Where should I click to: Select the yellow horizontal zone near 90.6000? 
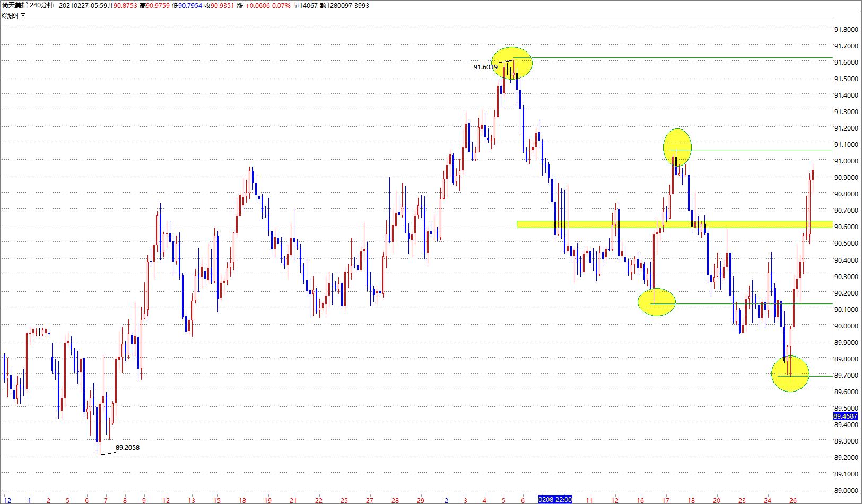tap(674, 224)
